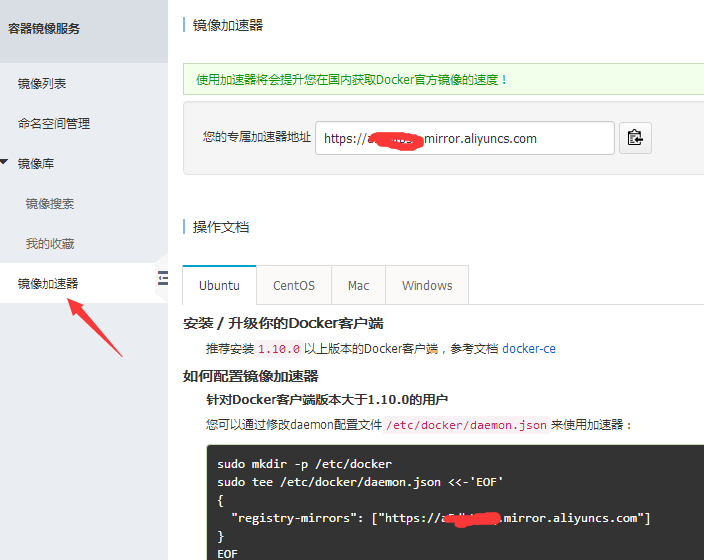Switch to the CentOS tab
Image resolution: width=704 pixels, height=560 pixels.
[x=294, y=285]
